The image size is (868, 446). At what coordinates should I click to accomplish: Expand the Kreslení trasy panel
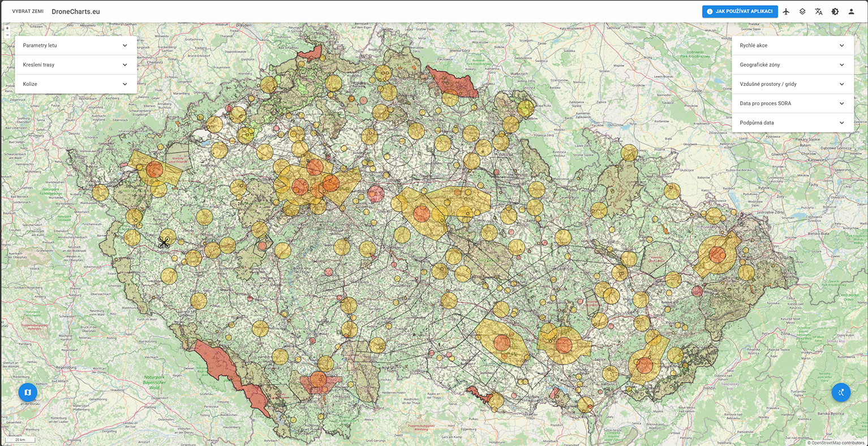(x=76, y=64)
